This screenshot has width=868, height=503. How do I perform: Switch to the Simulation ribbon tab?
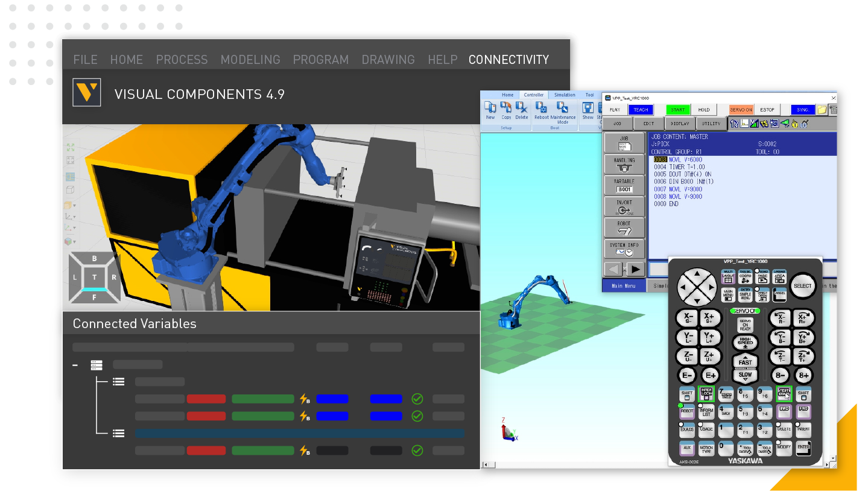pos(565,95)
